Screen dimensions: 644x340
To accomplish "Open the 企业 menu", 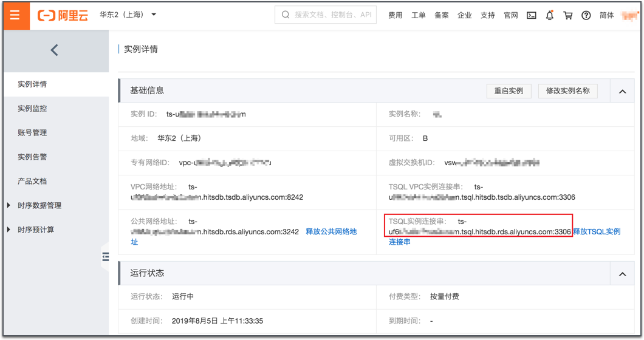I will tap(465, 15).
